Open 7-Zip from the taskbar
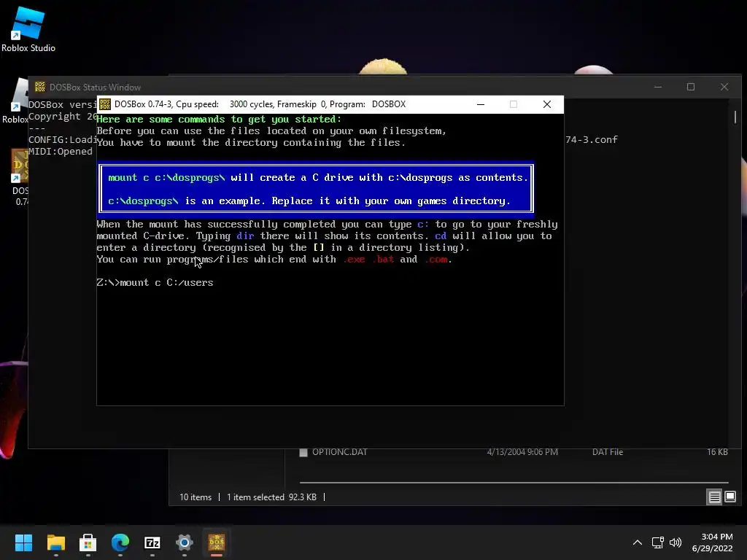Screen dimensions: 747x560 coord(152,542)
